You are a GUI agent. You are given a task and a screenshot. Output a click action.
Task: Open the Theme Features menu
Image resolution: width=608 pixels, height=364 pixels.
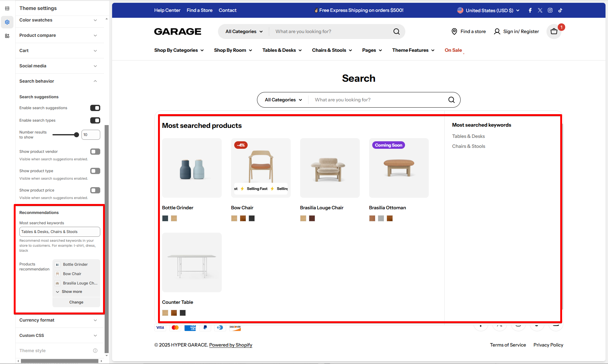pyautogui.click(x=413, y=50)
